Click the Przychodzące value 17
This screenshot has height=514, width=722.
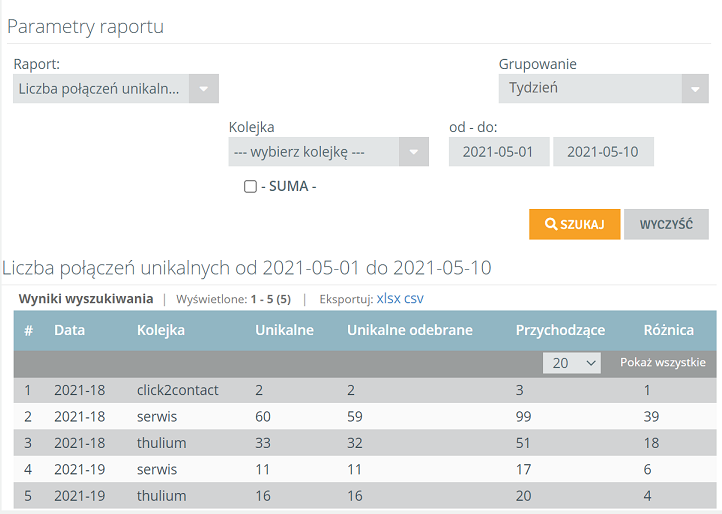coord(523,469)
